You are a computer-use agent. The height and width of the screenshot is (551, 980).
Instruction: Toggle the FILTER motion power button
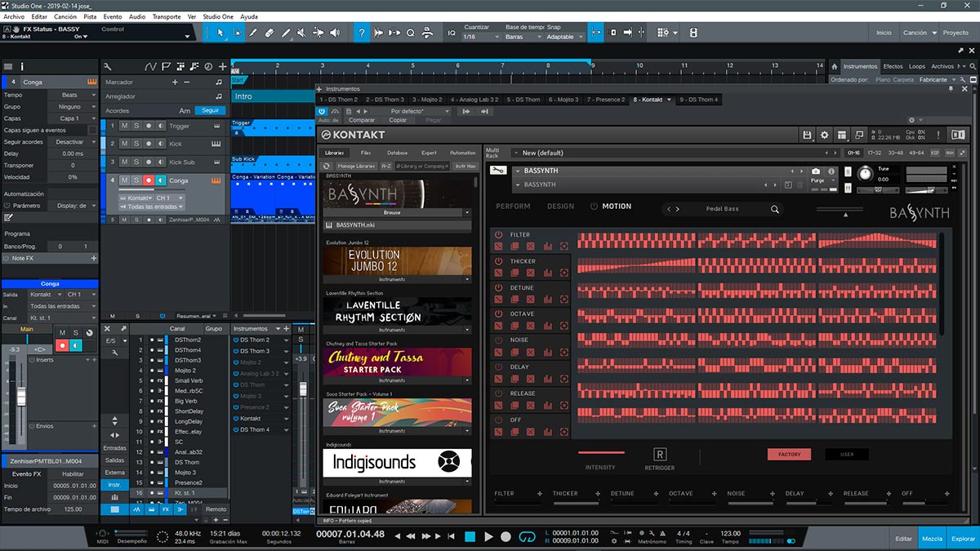coord(498,235)
